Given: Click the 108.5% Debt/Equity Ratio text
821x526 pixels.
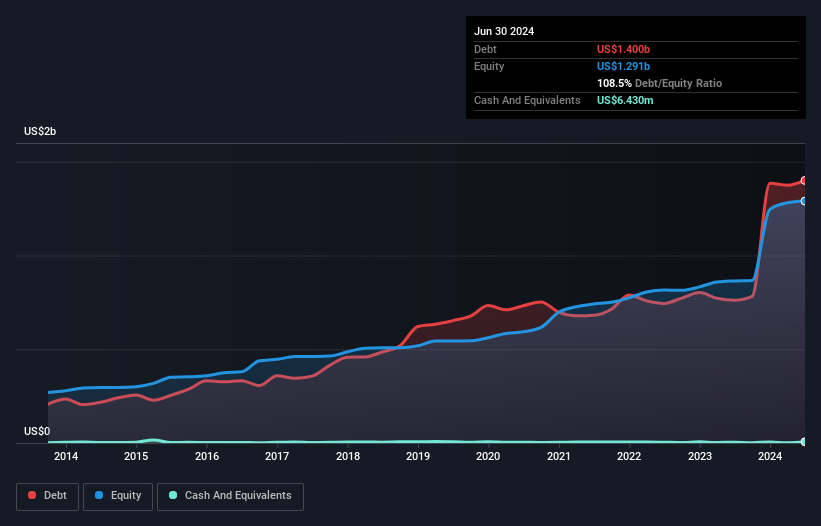Looking at the screenshot, I should pyautogui.click(x=659, y=83).
